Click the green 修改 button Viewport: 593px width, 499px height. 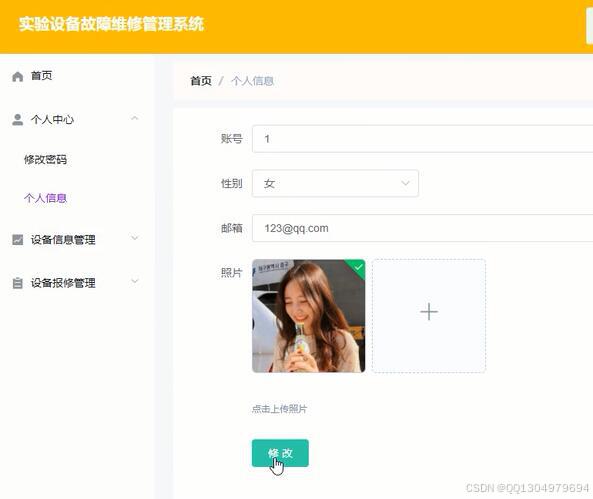280,453
